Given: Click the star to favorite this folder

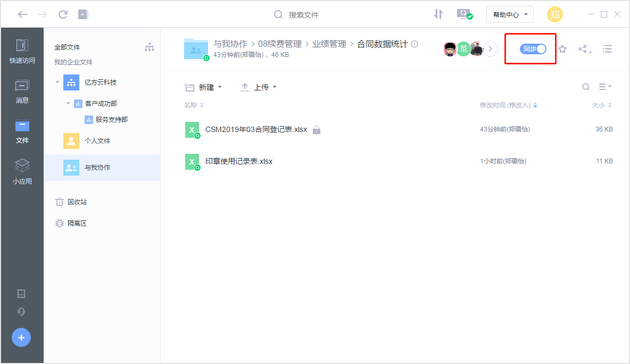Looking at the screenshot, I should point(562,48).
